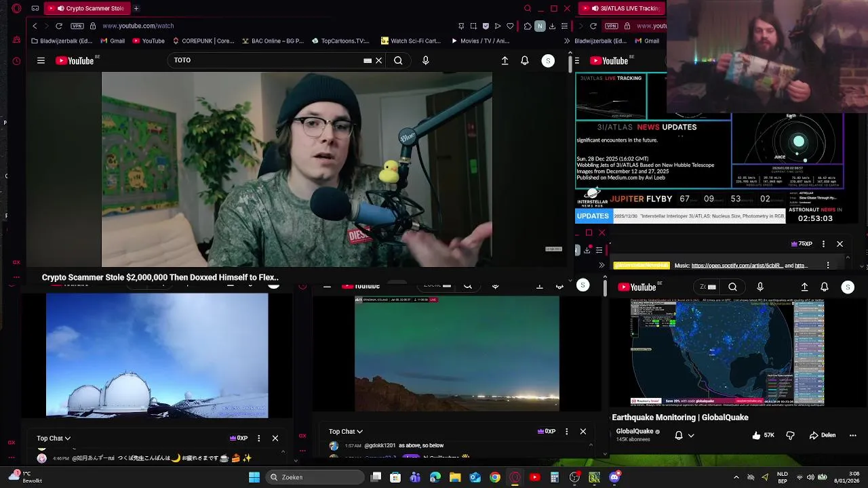Start voice search with microphone icon

(x=425, y=60)
